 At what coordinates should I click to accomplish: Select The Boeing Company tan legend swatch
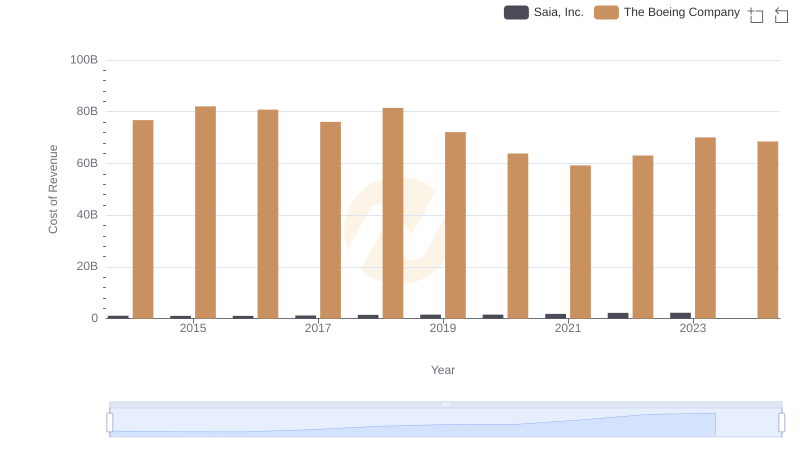[606, 12]
